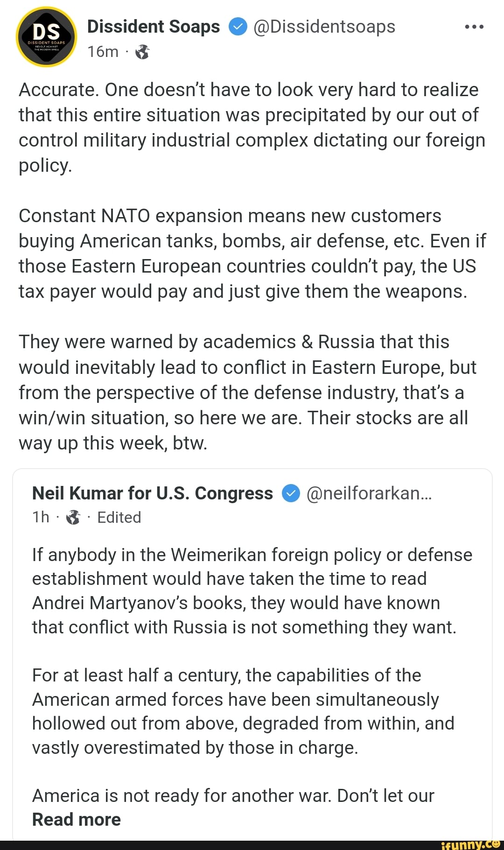
Task: Click the Dissident Soaps DS profile avatar
Action: (46, 37)
